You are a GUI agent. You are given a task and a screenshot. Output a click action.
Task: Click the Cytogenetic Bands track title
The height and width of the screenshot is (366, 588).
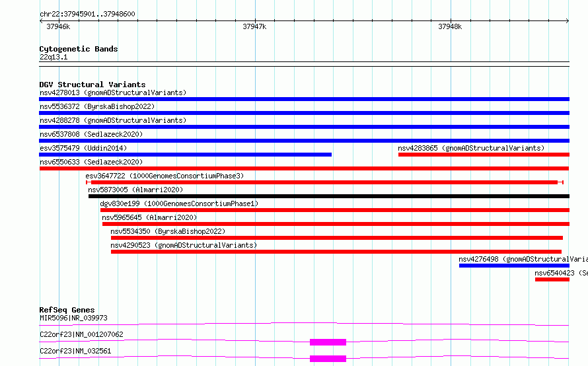tap(79, 49)
